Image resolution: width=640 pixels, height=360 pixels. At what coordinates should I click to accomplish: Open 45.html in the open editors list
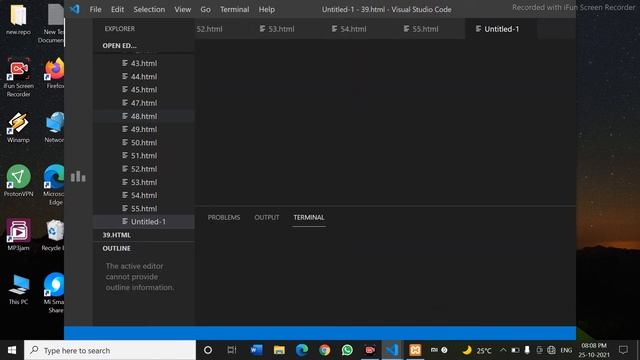144,89
